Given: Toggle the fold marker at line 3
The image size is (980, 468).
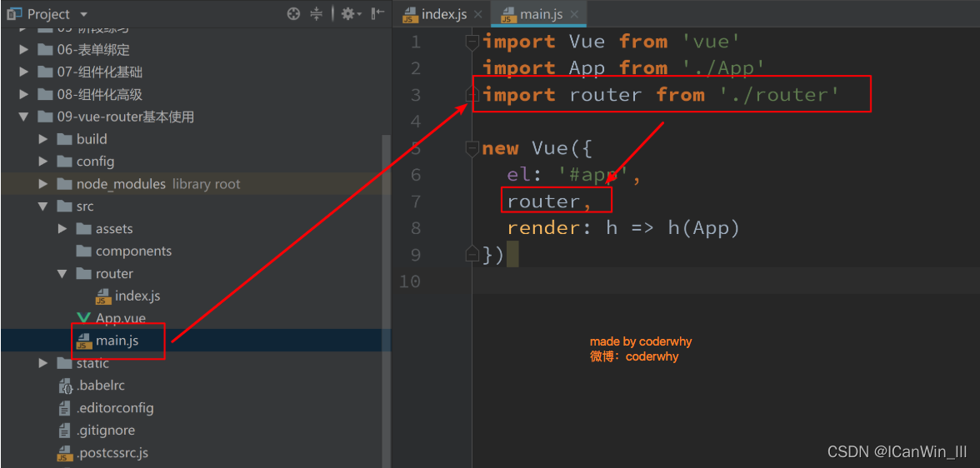Looking at the screenshot, I should coord(472,95).
